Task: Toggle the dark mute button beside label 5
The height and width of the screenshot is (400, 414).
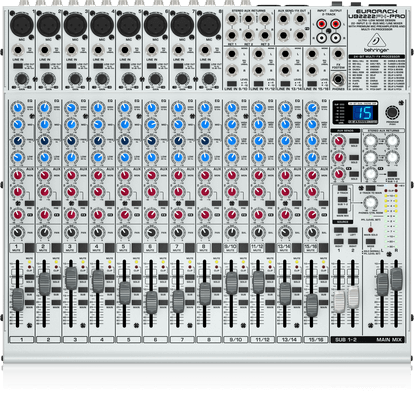Action: click(x=137, y=248)
